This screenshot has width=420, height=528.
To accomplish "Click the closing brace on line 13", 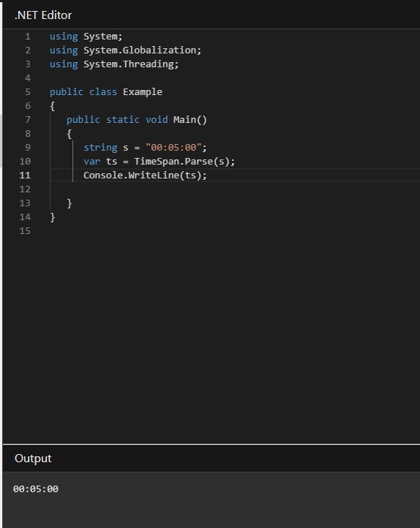I will coord(70,203).
